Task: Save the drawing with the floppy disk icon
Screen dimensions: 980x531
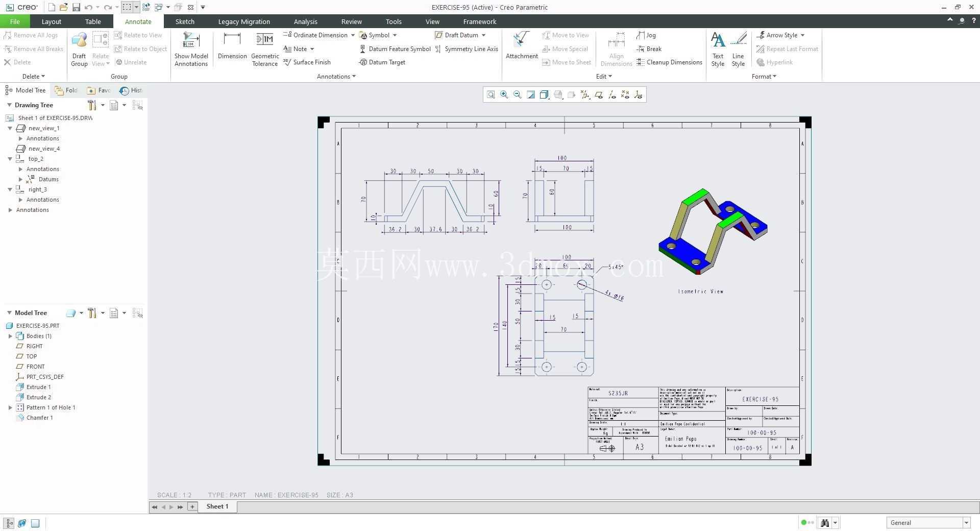Action: (76, 7)
